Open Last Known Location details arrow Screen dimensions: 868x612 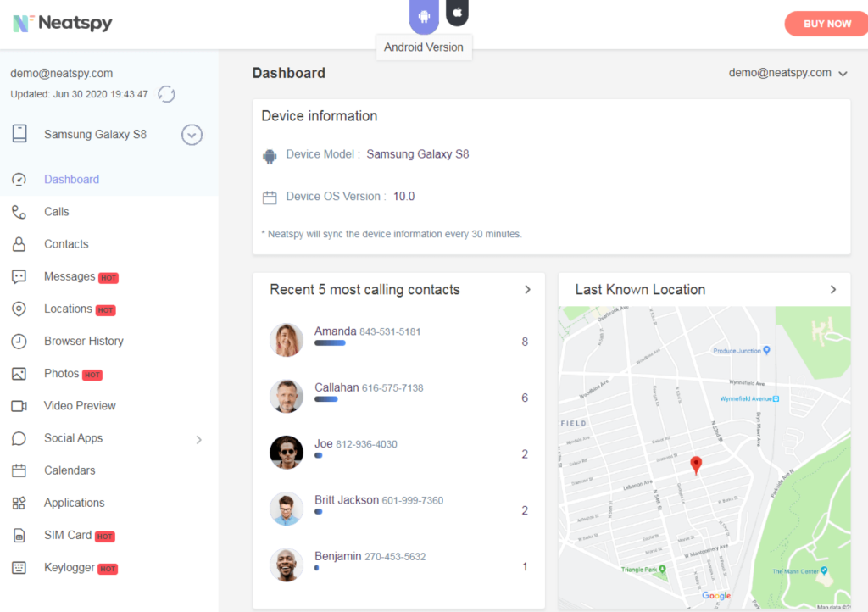click(833, 290)
